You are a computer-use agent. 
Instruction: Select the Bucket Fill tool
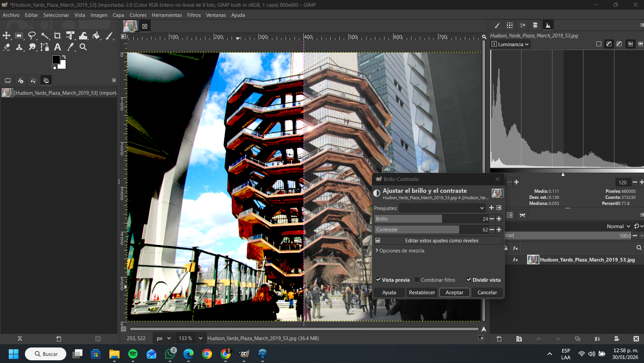(96, 36)
